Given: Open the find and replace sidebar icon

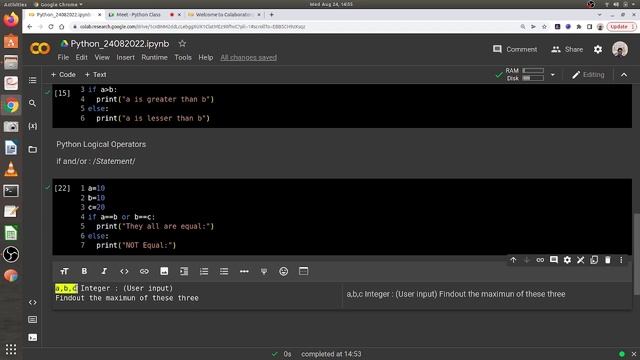Looking at the screenshot, I should (33, 103).
